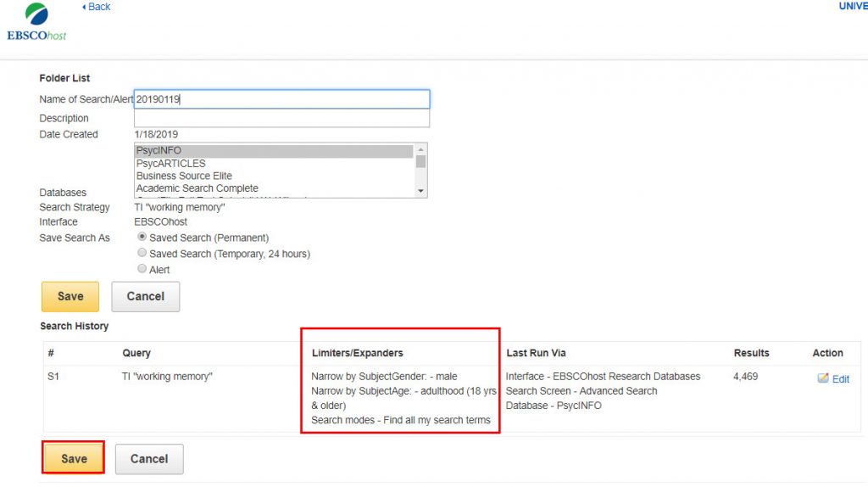Click the S1 row number cell

(53, 376)
